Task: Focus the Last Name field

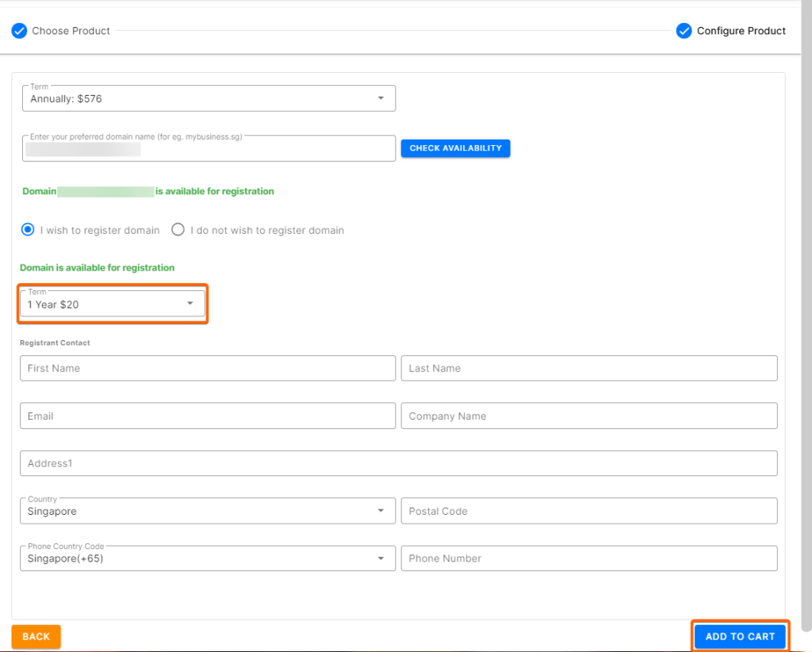Action: tap(589, 368)
